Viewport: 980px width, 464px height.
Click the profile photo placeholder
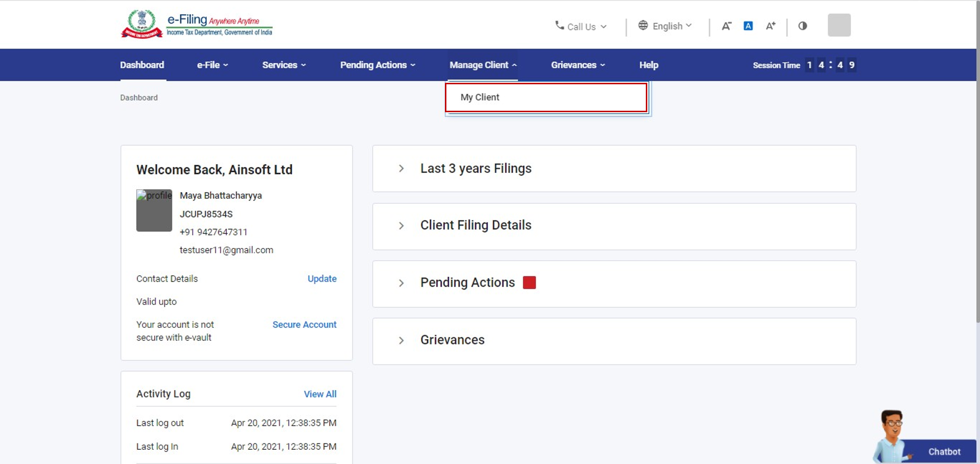click(154, 210)
